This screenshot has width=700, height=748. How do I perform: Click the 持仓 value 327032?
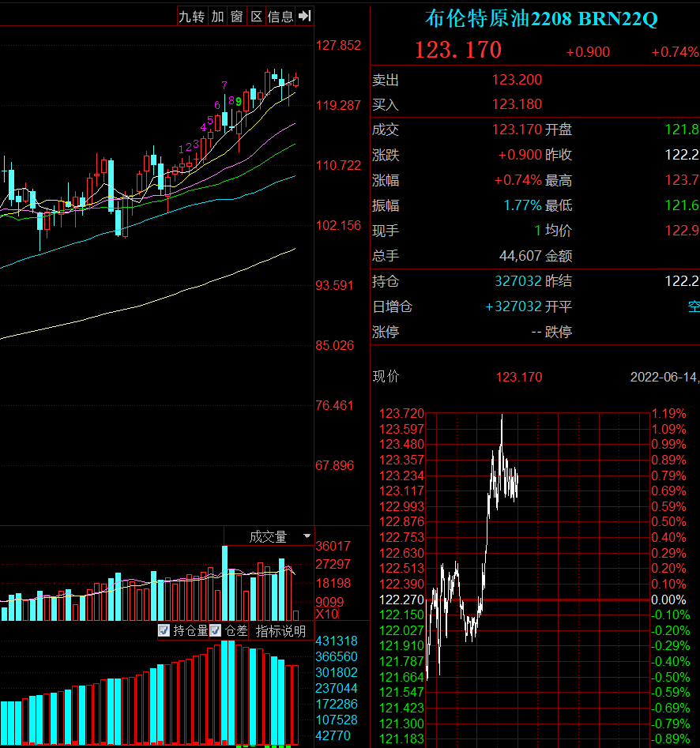coord(518,281)
